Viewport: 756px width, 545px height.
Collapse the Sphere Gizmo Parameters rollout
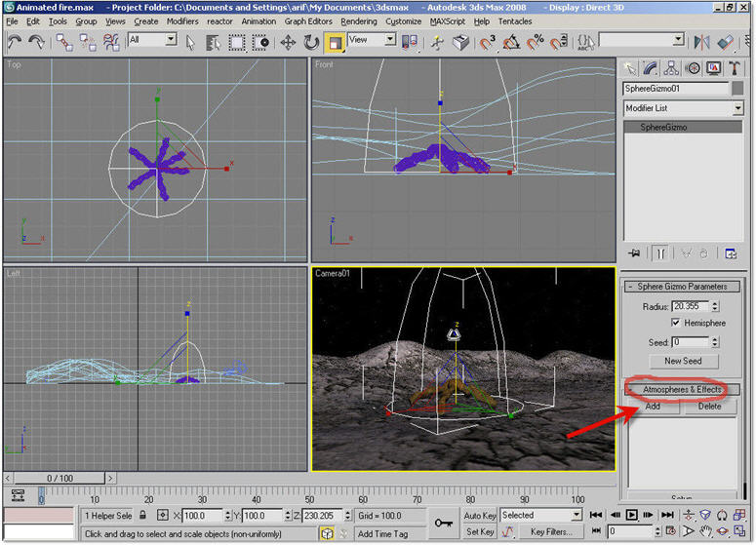tap(682, 287)
